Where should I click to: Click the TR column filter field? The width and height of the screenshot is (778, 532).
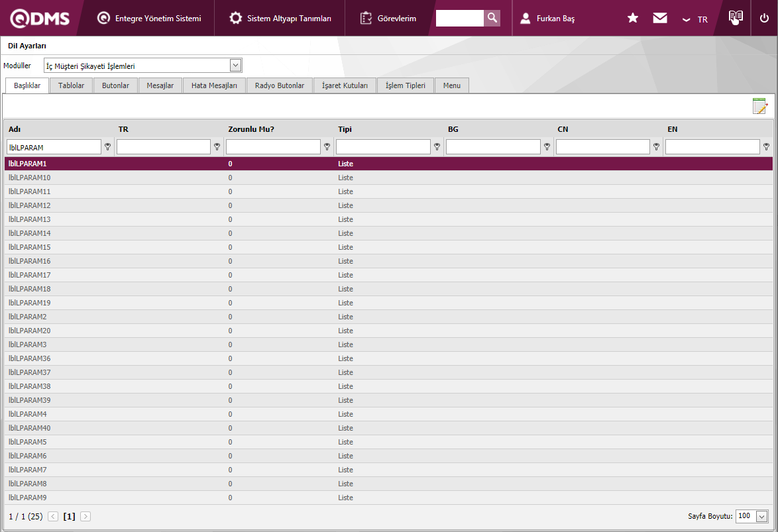163,147
